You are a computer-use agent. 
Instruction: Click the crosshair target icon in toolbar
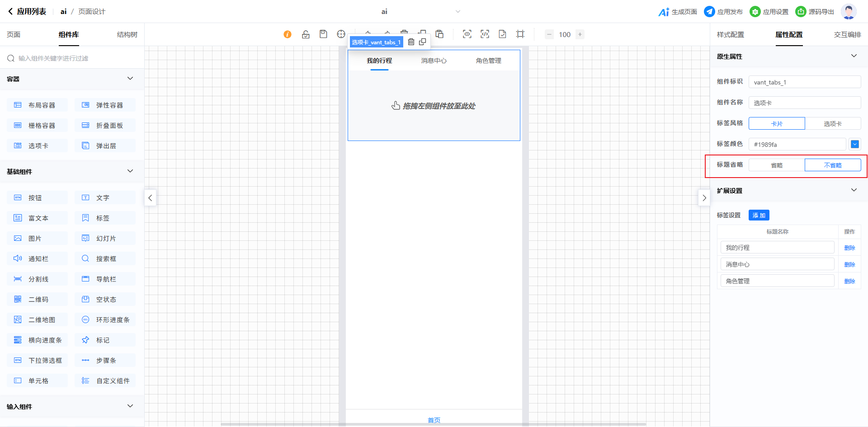tap(341, 34)
